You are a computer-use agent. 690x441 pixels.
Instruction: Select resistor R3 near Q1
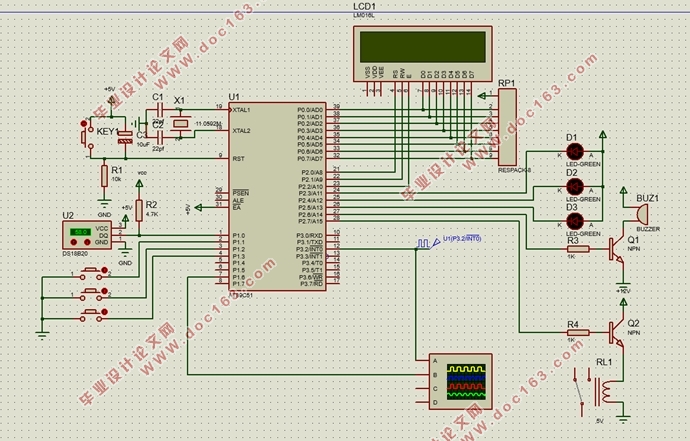coord(578,249)
